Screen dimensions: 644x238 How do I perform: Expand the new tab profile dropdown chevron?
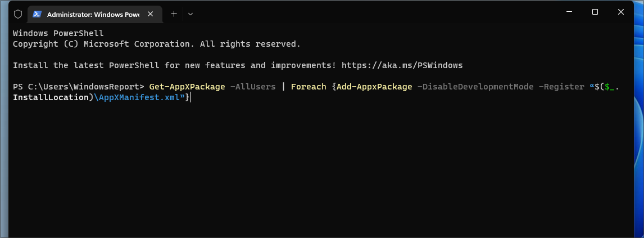coord(191,14)
